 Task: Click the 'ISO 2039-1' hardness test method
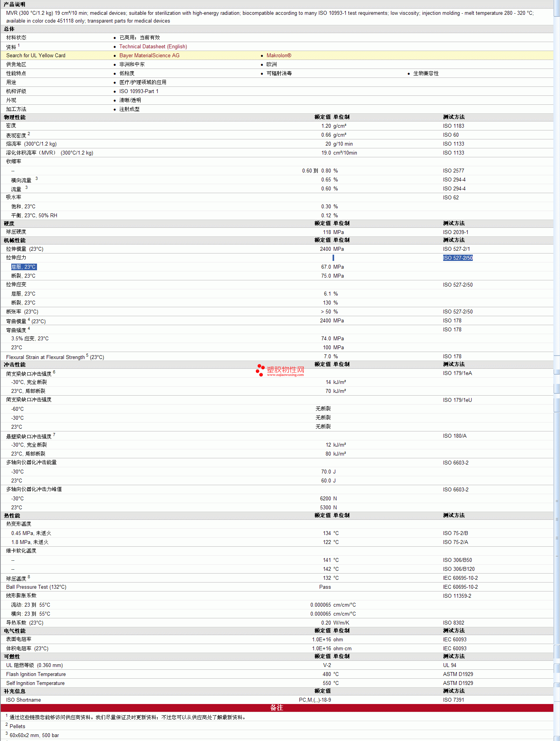456,232
